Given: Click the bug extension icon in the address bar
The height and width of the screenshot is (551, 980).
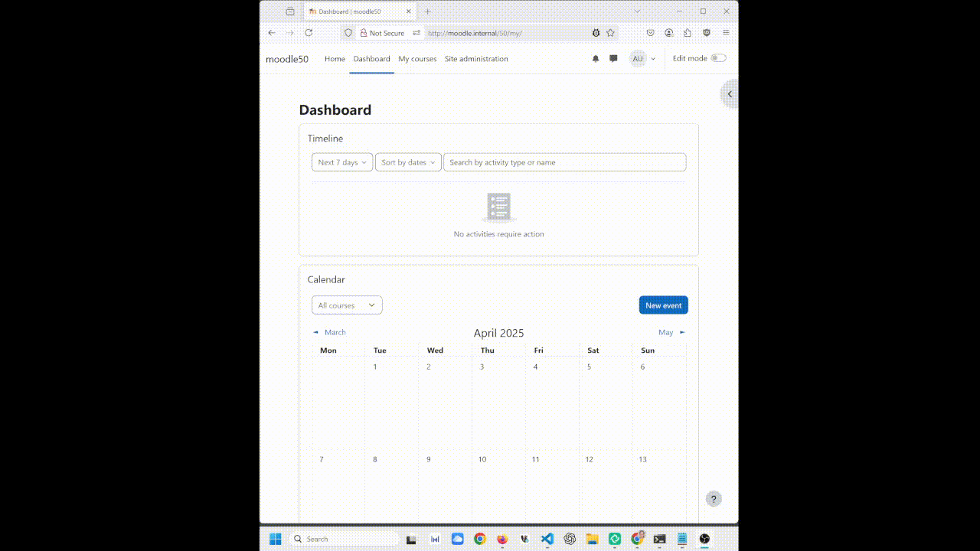Looking at the screenshot, I should 596,33.
